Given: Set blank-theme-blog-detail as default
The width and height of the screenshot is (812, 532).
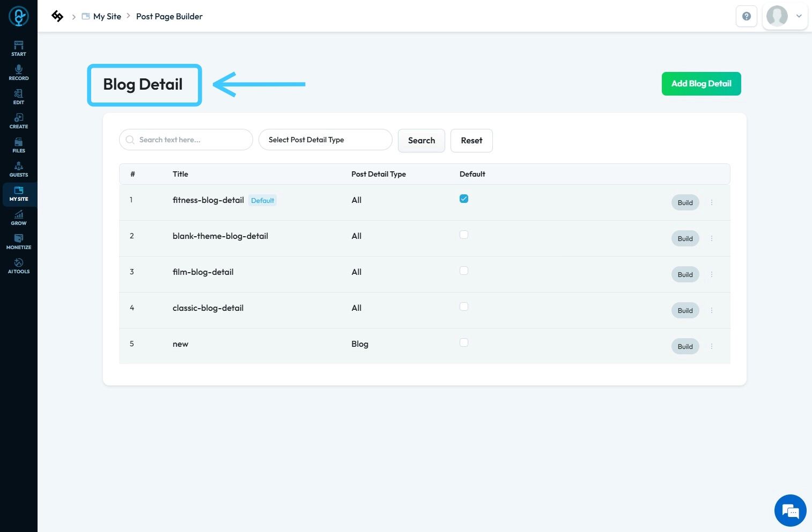Looking at the screenshot, I should pos(464,235).
